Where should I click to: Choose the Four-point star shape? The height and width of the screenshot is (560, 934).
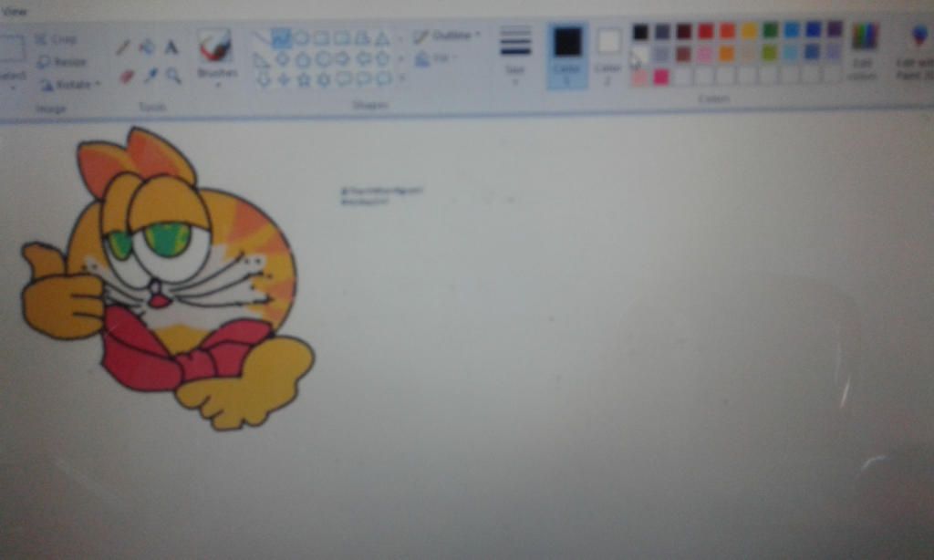click(x=284, y=79)
